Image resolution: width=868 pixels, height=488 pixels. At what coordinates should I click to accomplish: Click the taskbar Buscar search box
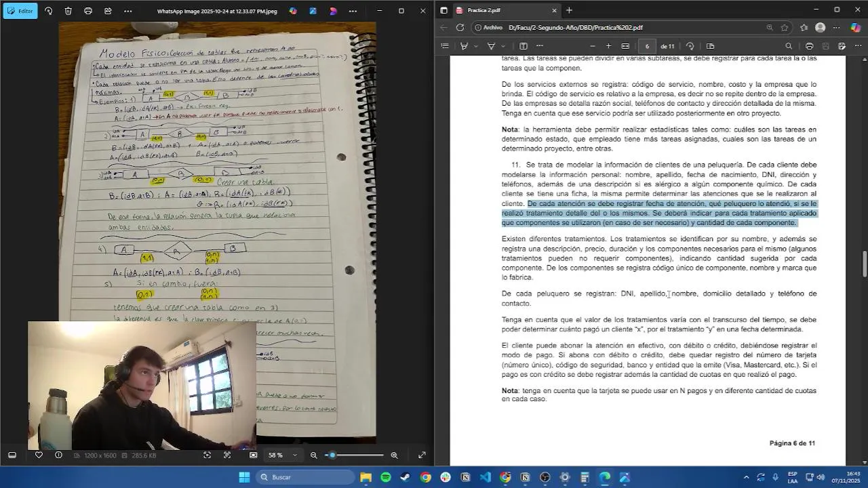coord(306,477)
